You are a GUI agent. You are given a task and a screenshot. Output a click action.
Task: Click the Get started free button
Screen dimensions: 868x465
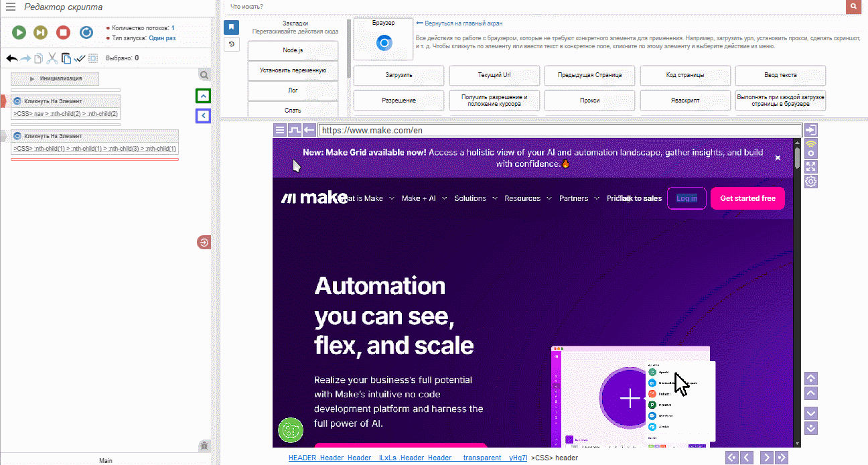point(747,198)
